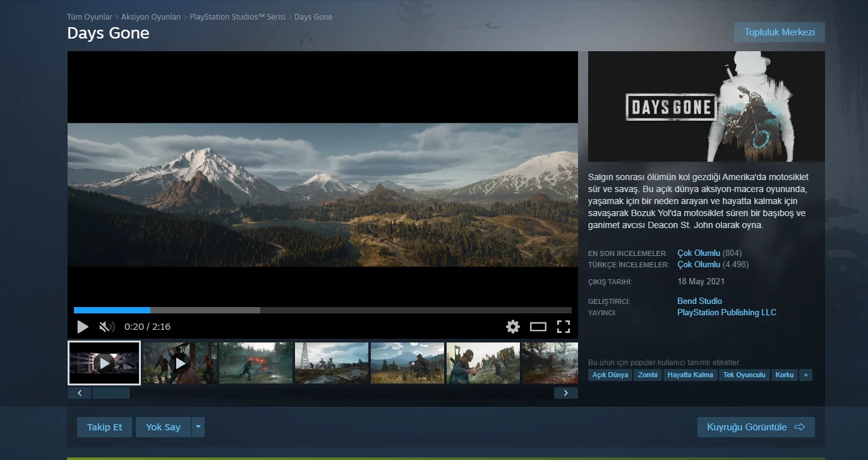Unmute the trailer audio
This screenshot has height=460, width=868.
click(107, 327)
